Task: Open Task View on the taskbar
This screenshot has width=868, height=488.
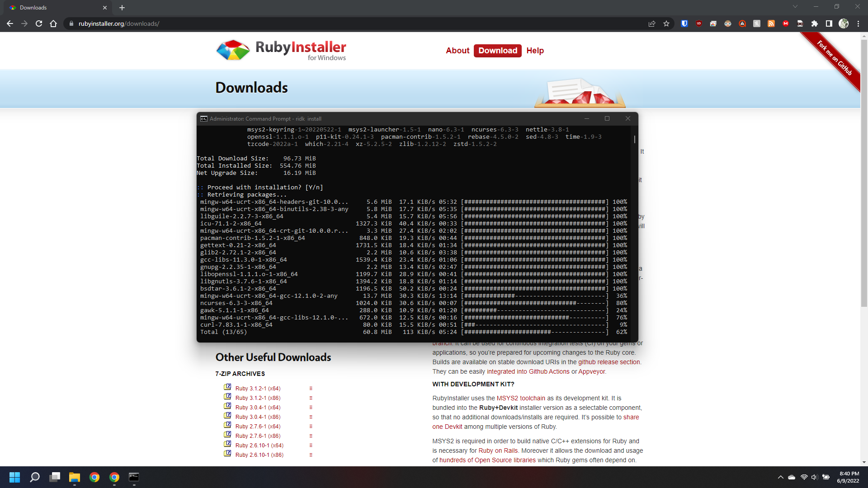Action: click(x=55, y=477)
